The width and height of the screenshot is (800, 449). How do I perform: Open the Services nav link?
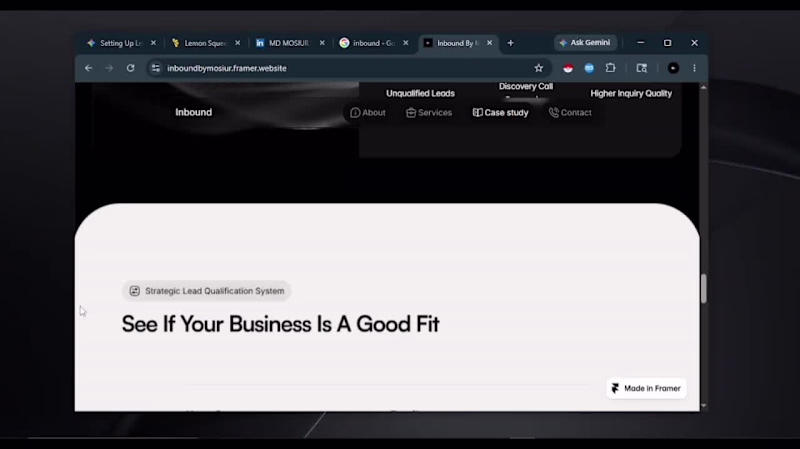coord(429,113)
